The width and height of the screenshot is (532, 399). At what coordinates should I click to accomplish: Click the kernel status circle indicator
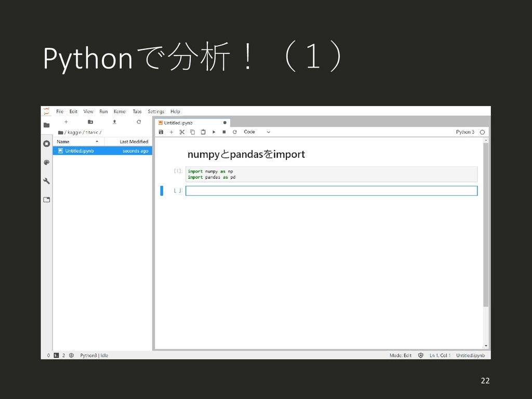pyautogui.click(x=483, y=132)
